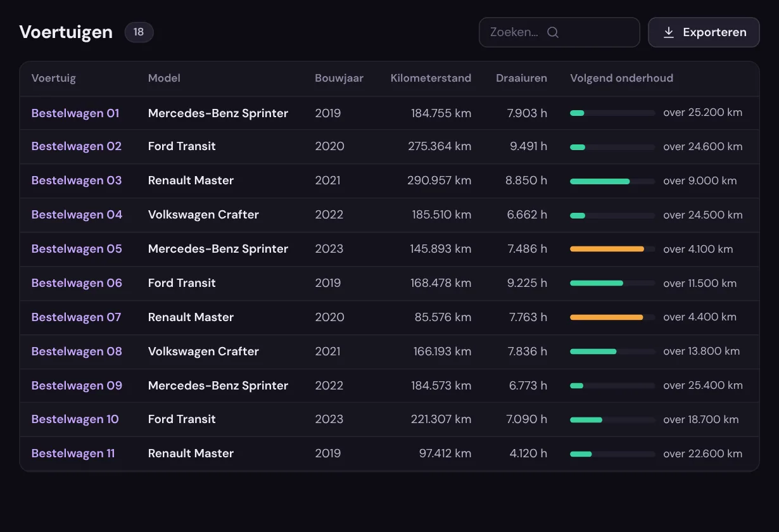Open the Bestelwagen 02 link
The image size is (779, 532).
tap(77, 146)
